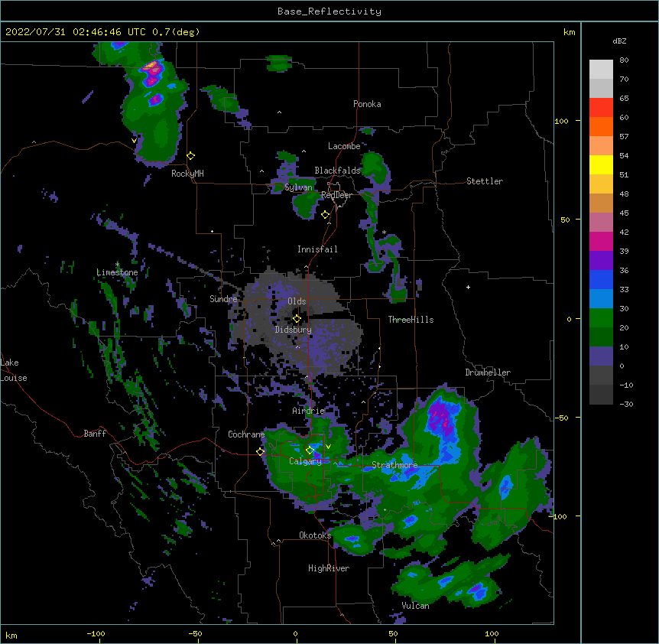Click the Lake Louise label

tap(14, 370)
